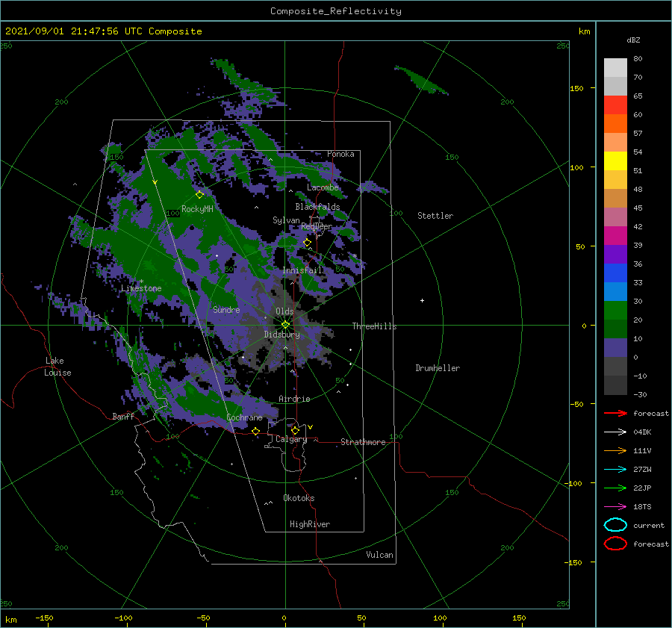Click the RockyMH label
Image resolution: width=672 pixels, height=628 pixels.
pos(197,209)
